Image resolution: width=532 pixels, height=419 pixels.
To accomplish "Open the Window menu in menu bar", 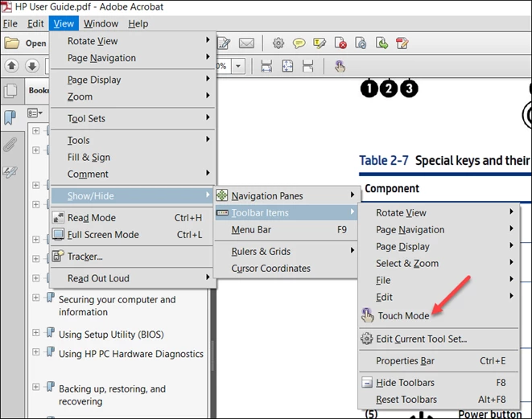I will 101,24.
